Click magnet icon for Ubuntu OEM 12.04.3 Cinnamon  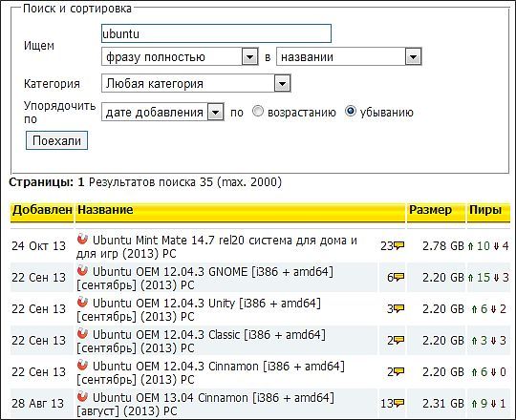82,365
